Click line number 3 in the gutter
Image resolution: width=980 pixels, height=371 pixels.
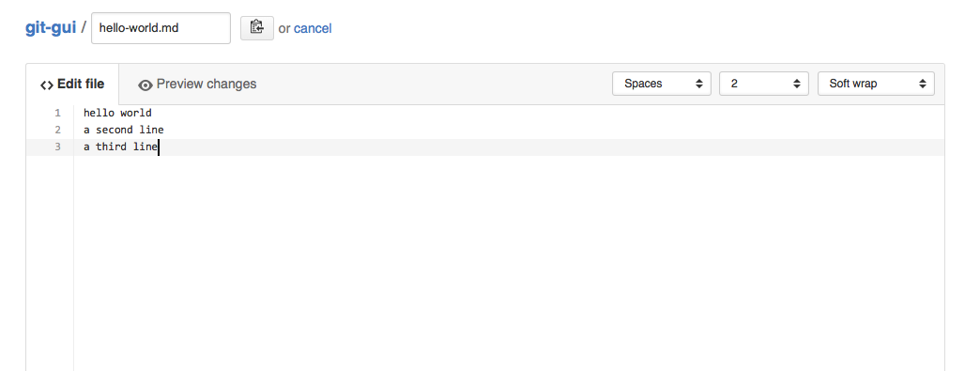(57, 147)
